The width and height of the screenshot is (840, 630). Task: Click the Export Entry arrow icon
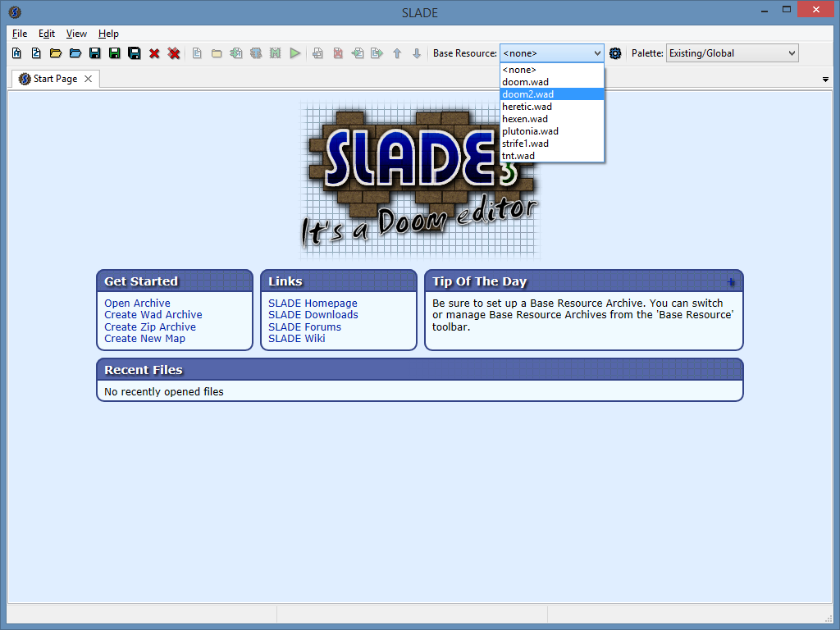click(x=377, y=53)
